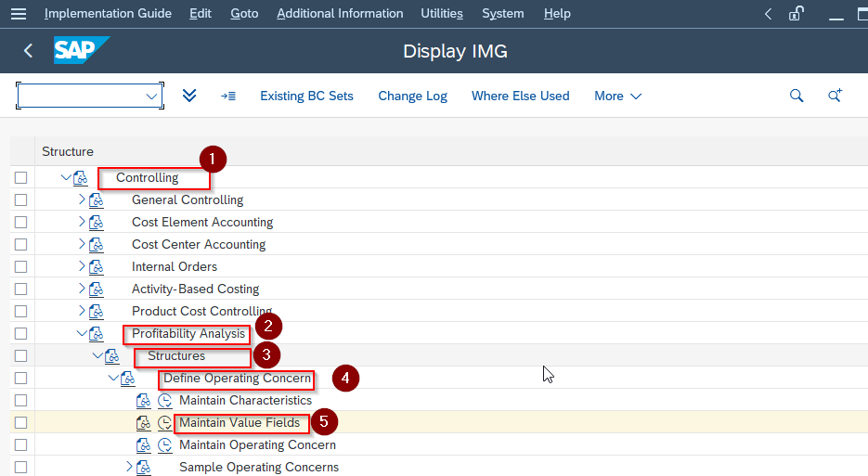868x476 pixels.
Task: Open the Additional Information menu
Action: pos(340,13)
